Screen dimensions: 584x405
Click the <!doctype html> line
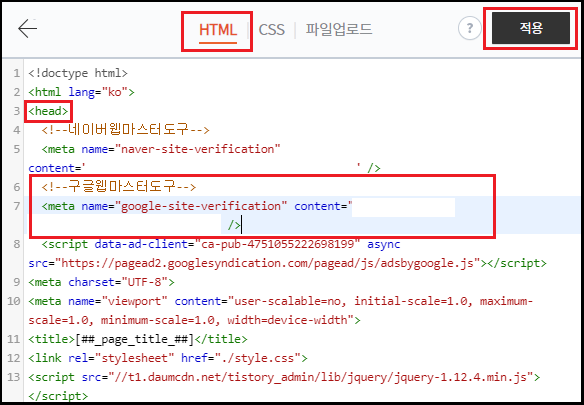point(78,73)
